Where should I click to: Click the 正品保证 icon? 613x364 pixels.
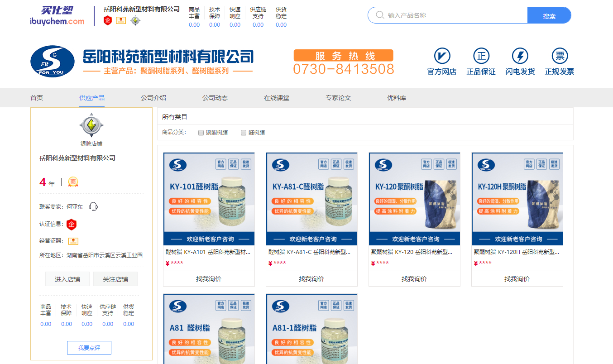481,56
